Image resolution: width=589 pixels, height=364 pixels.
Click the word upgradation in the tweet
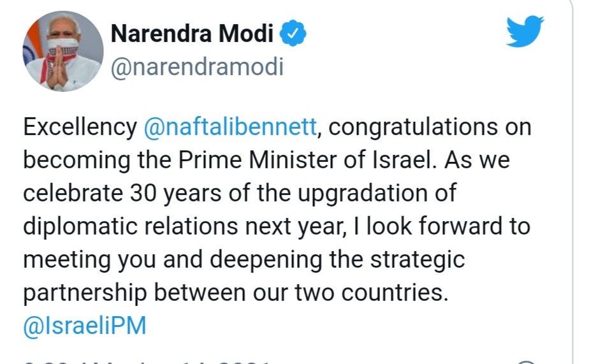[363, 194]
